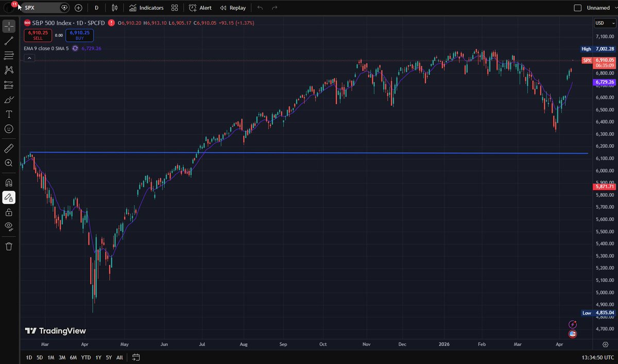This screenshot has height=364, width=618.
Task: Collapse the indicator legend arrow
Action: coord(29,58)
